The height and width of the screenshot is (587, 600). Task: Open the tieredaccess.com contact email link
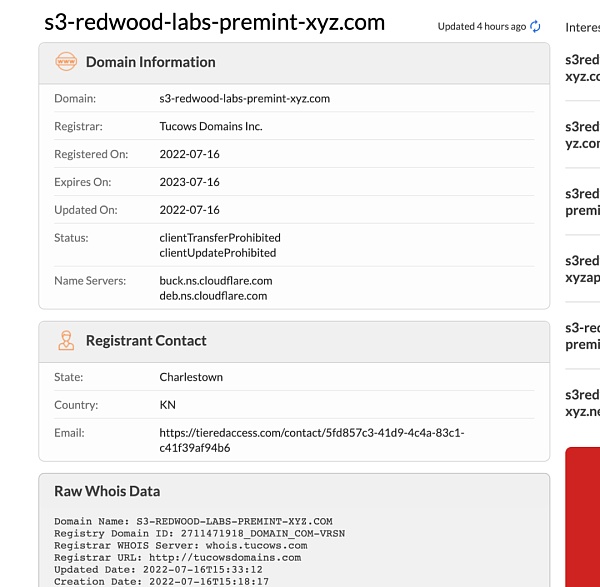click(311, 440)
